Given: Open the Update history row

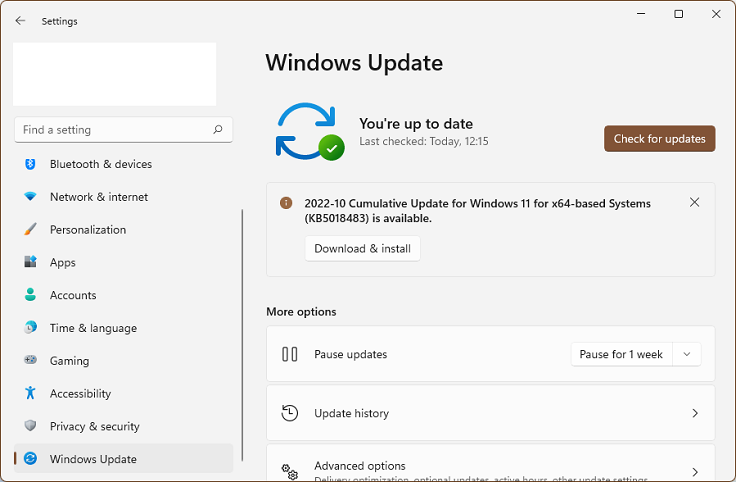Looking at the screenshot, I should (491, 413).
